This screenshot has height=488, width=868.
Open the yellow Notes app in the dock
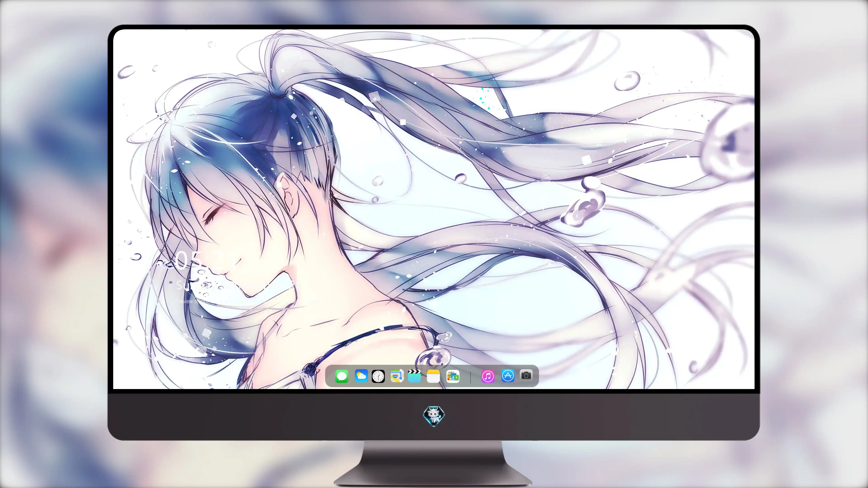433,376
